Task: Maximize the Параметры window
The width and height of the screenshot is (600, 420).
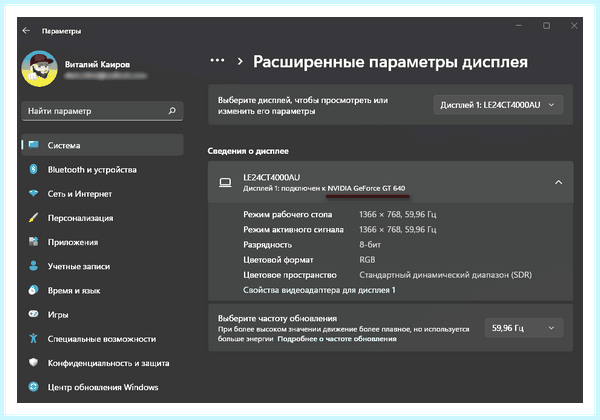Action: (x=546, y=26)
